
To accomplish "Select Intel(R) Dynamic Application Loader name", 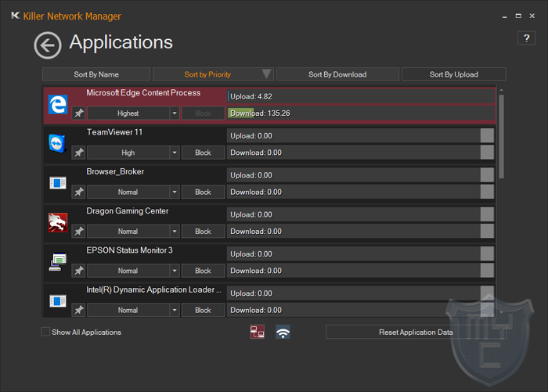I will point(153,290).
